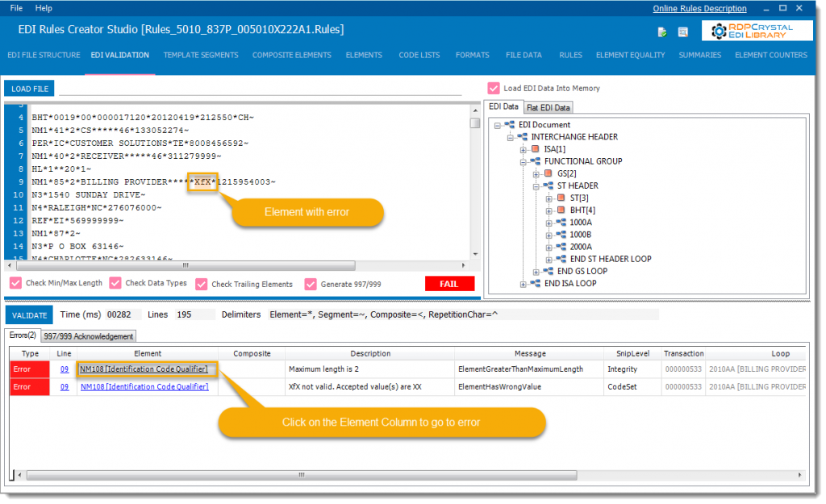The width and height of the screenshot is (826, 504).
Task: Open the File menu
Action: click(x=15, y=8)
